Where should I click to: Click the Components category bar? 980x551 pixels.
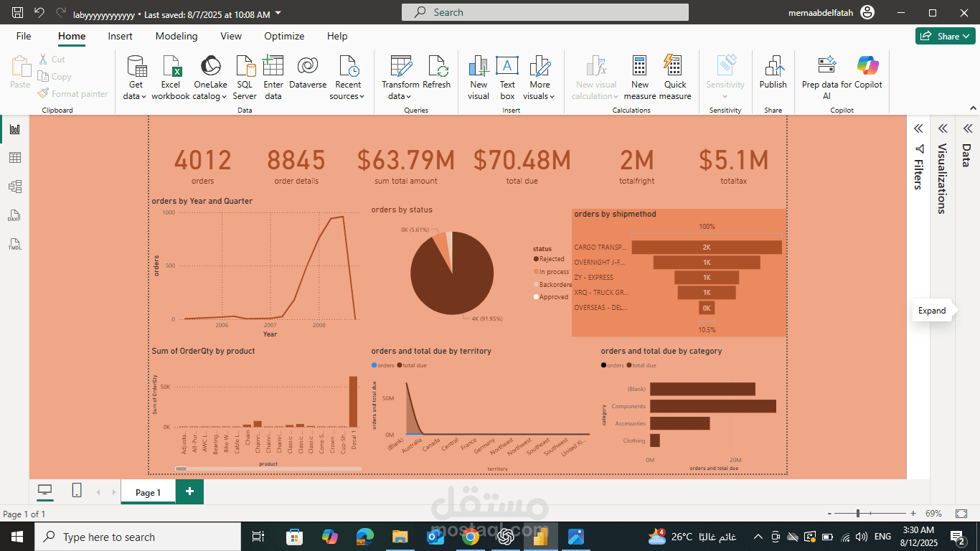(x=713, y=406)
